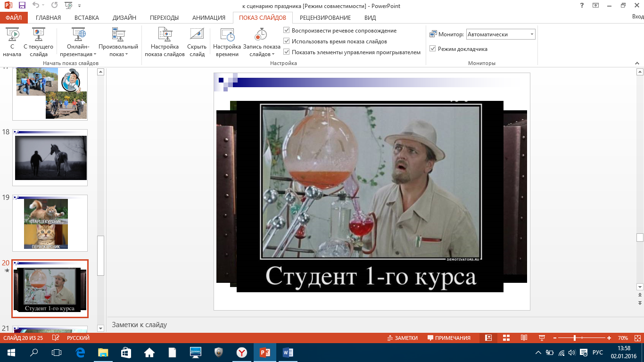The image size is (644, 362).
Task: Open the undo history dropdown arrow
Action: coord(44,6)
